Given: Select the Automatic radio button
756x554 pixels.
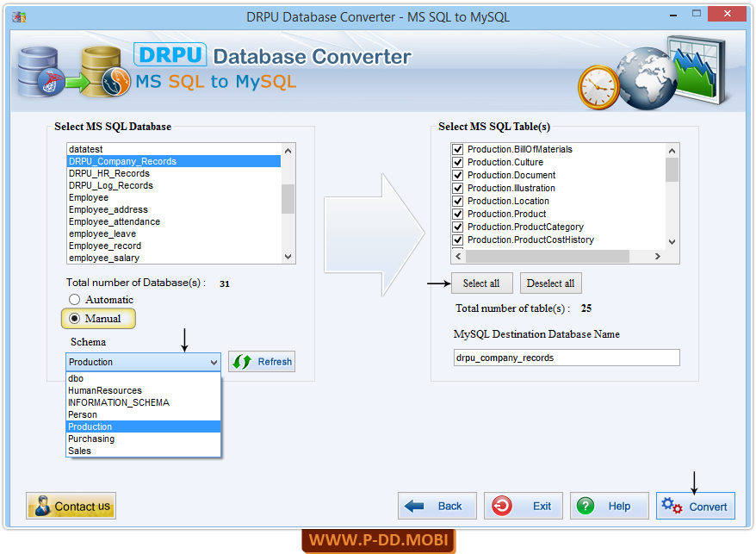Looking at the screenshot, I should coord(74,300).
